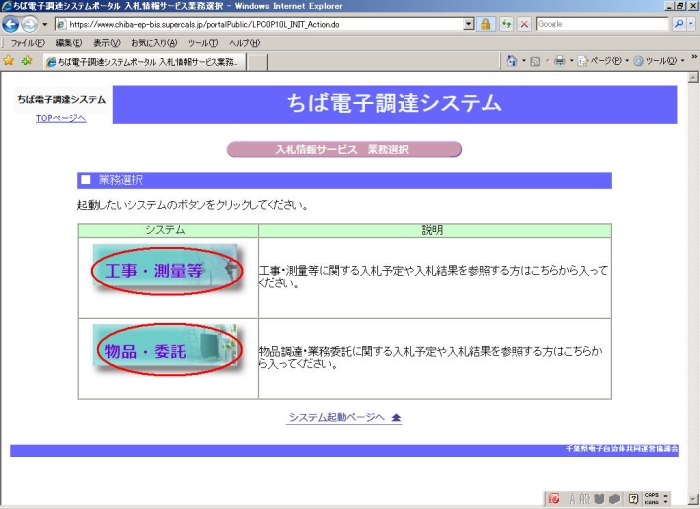This screenshot has height=509, width=700.
Task: Click the Google search box
Action: (x=602, y=24)
